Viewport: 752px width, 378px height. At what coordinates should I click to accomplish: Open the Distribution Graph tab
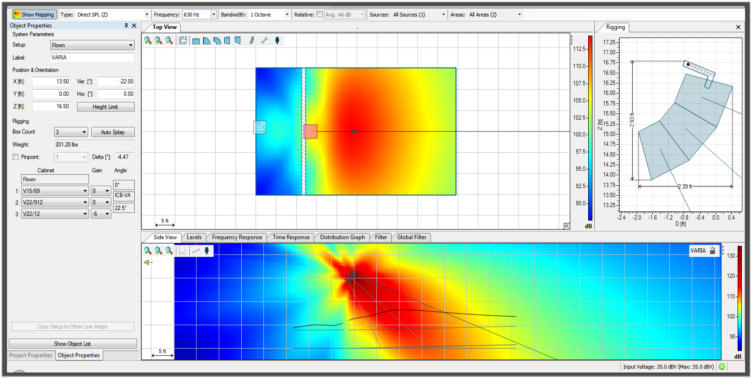[x=342, y=237]
